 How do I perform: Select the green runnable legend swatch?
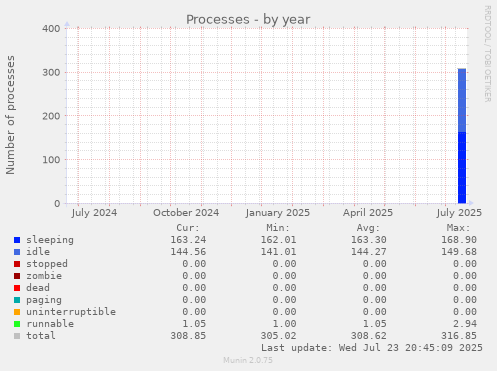[17, 324]
